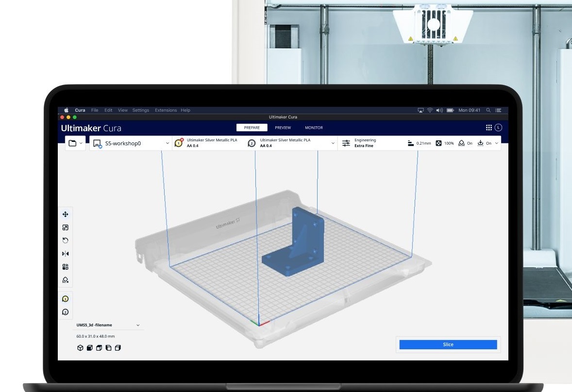Image resolution: width=572 pixels, height=392 pixels.
Task: Click the user account avatar icon
Action: [498, 128]
